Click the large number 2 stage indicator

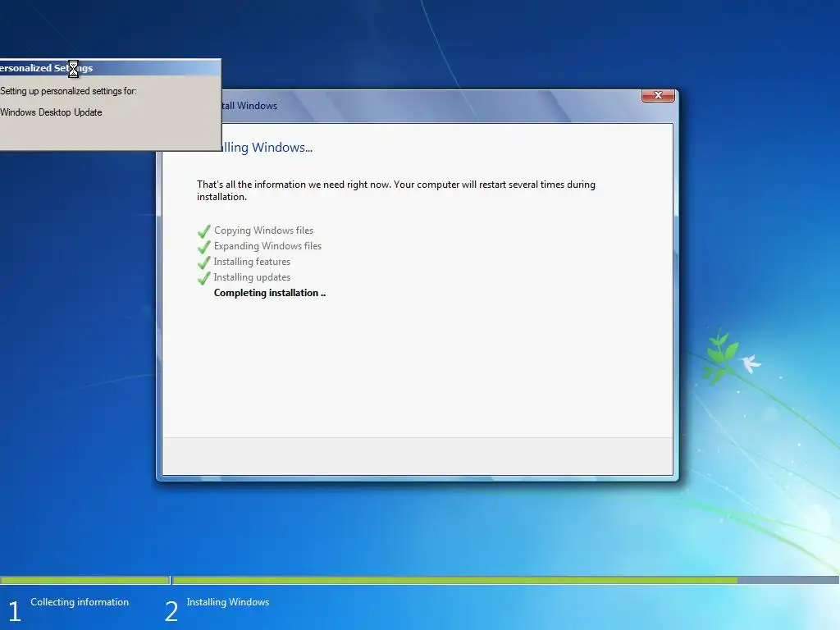coord(171,611)
